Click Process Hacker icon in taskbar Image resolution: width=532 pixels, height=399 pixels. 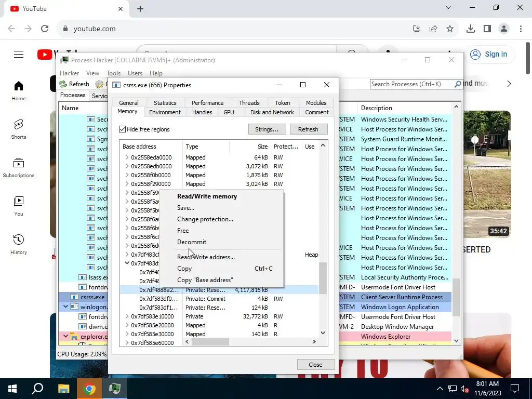click(115, 389)
